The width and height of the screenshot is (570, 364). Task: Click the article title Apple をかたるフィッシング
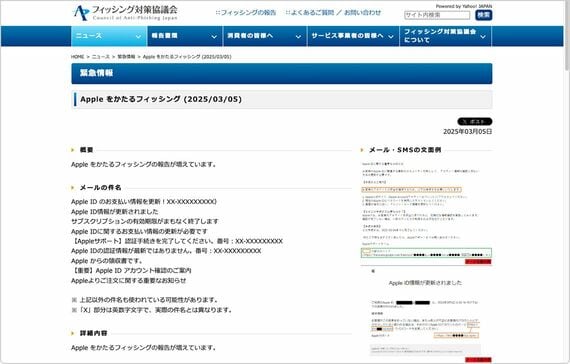click(x=161, y=99)
